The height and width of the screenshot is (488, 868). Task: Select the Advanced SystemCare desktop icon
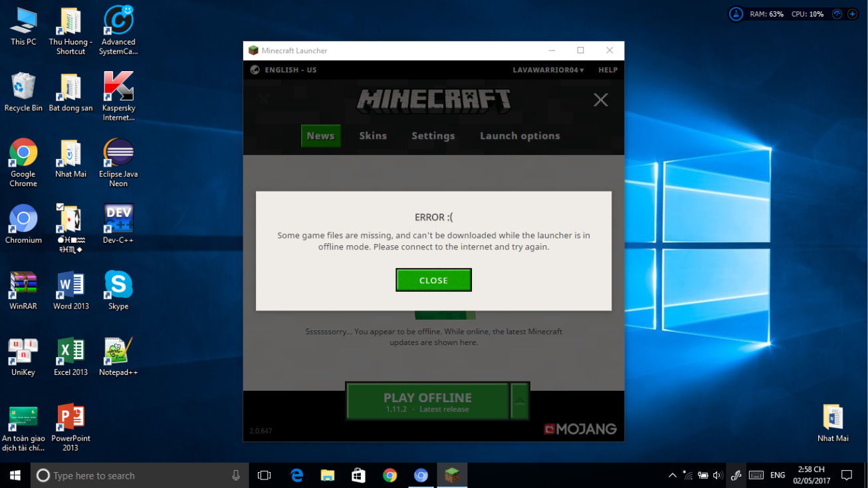(118, 31)
